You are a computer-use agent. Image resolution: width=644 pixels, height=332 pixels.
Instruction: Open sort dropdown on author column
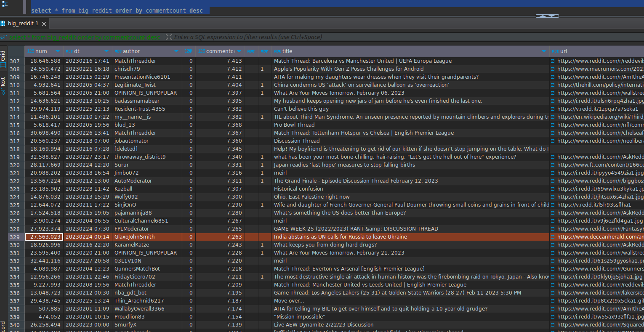tap(176, 51)
